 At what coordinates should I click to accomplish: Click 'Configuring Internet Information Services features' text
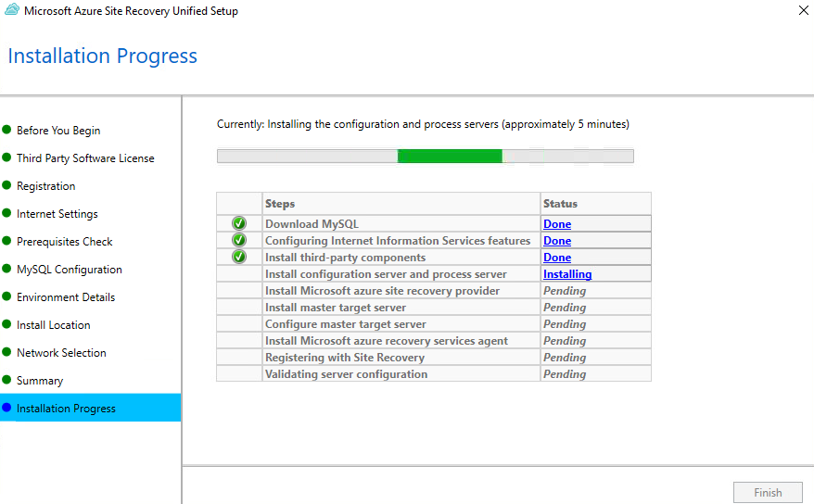coord(398,241)
